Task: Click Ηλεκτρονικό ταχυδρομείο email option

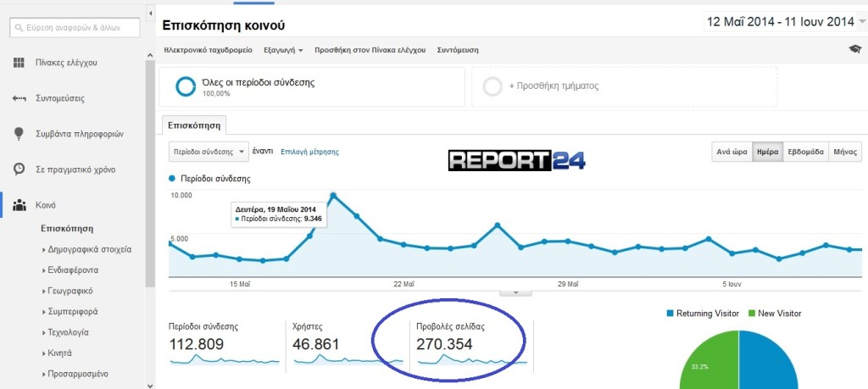Action: coord(209,50)
